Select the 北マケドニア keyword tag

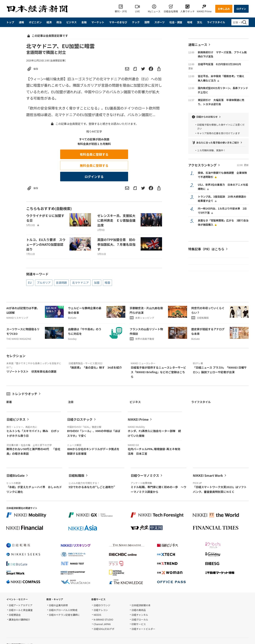pyautogui.click(x=80, y=283)
